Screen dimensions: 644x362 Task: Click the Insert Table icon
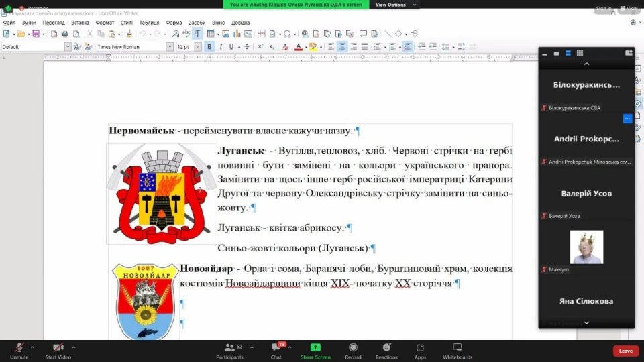pos(211,34)
